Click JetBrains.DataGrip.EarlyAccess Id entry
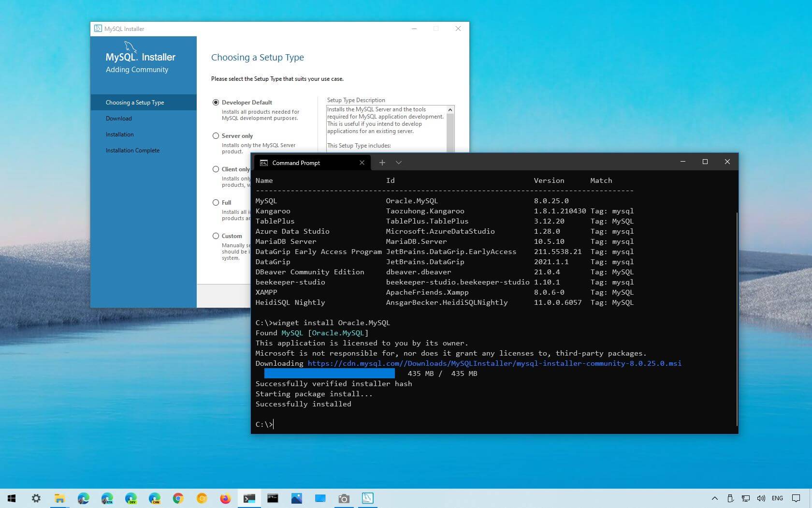Image resolution: width=812 pixels, height=508 pixels. coord(451,252)
